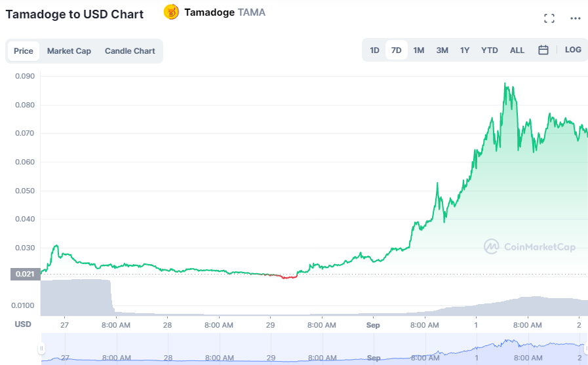The width and height of the screenshot is (588, 365).
Task: Switch to the Candle Chart tab
Action: (x=130, y=51)
